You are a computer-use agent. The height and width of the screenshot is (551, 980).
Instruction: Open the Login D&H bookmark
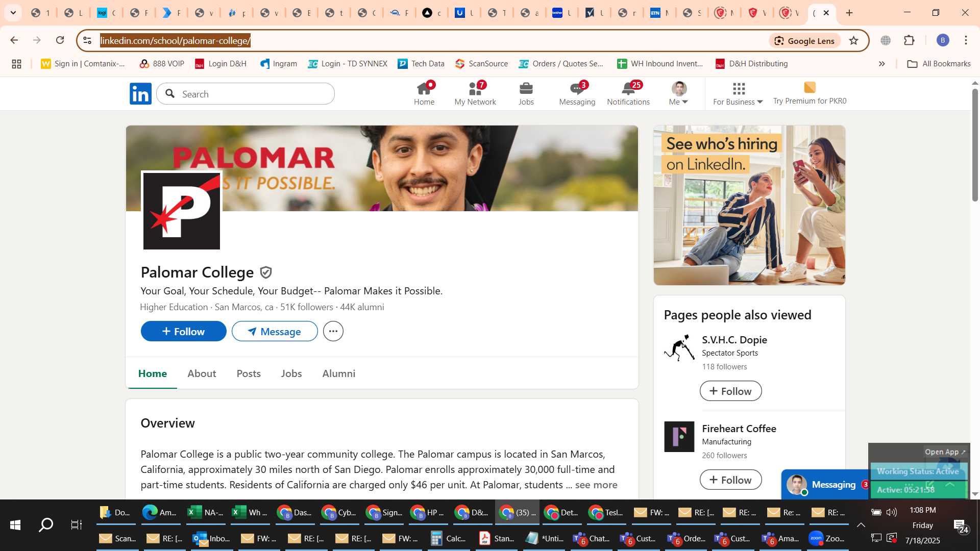coord(221,64)
